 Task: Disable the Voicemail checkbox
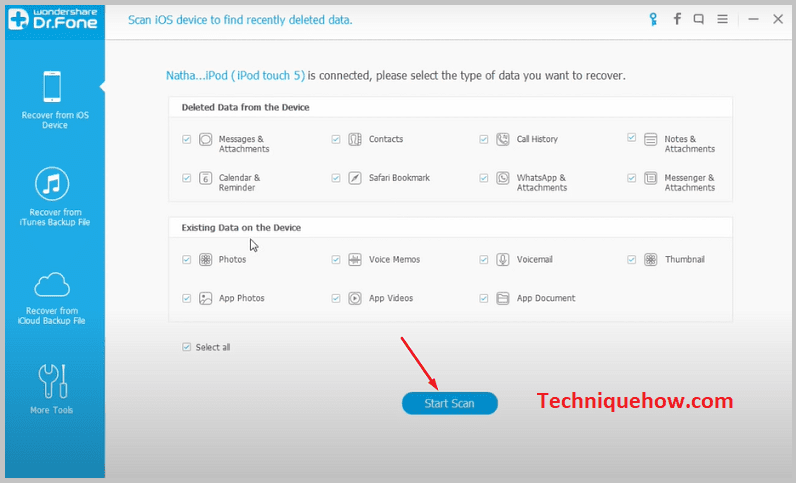[x=484, y=260]
